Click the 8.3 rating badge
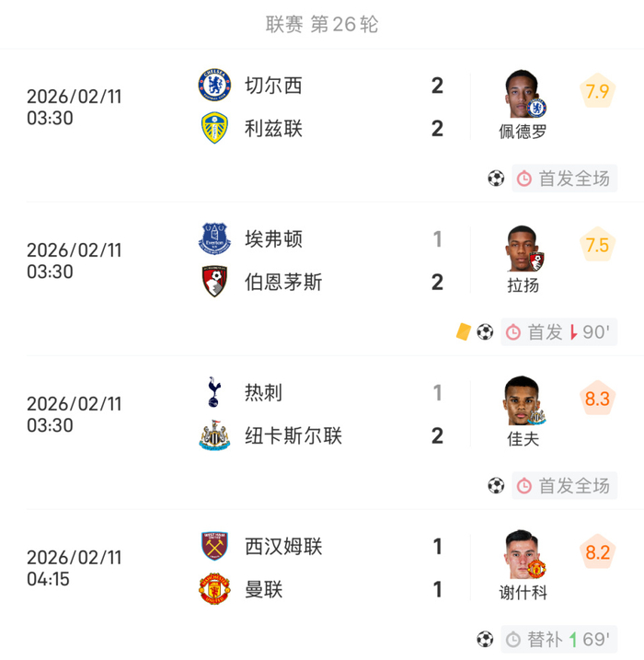 pos(597,399)
